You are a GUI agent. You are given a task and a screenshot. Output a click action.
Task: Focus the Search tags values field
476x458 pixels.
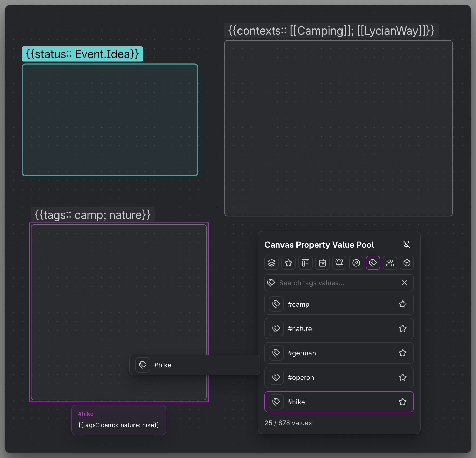[x=339, y=283]
